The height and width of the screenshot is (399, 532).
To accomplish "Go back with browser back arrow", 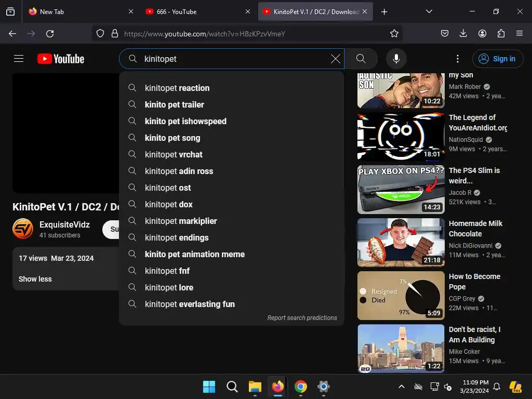I will point(12,34).
